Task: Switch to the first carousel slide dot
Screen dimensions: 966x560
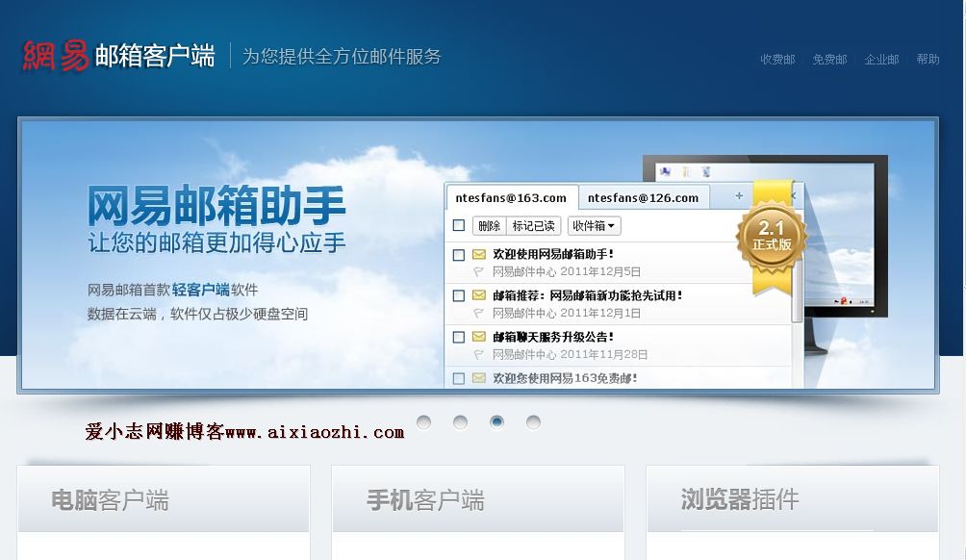Action: 423,422
